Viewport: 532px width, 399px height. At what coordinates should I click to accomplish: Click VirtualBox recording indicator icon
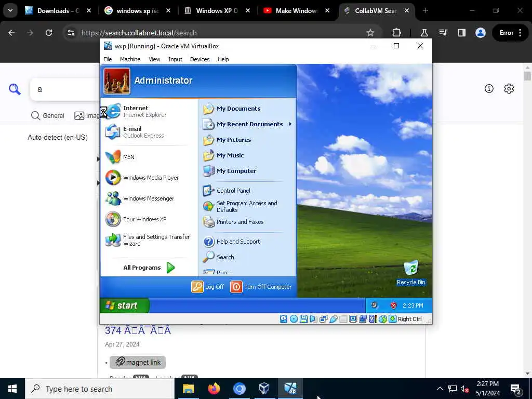pyautogui.click(x=363, y=319)
